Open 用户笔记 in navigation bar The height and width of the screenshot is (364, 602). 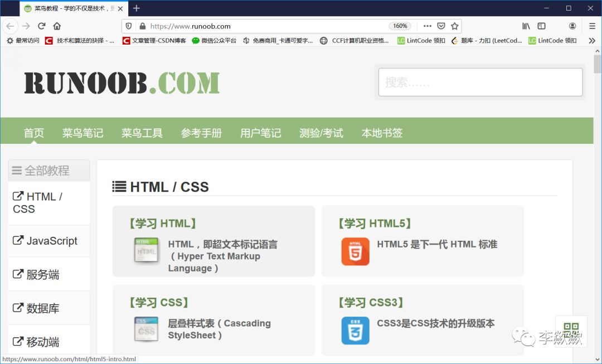[261, 133]
